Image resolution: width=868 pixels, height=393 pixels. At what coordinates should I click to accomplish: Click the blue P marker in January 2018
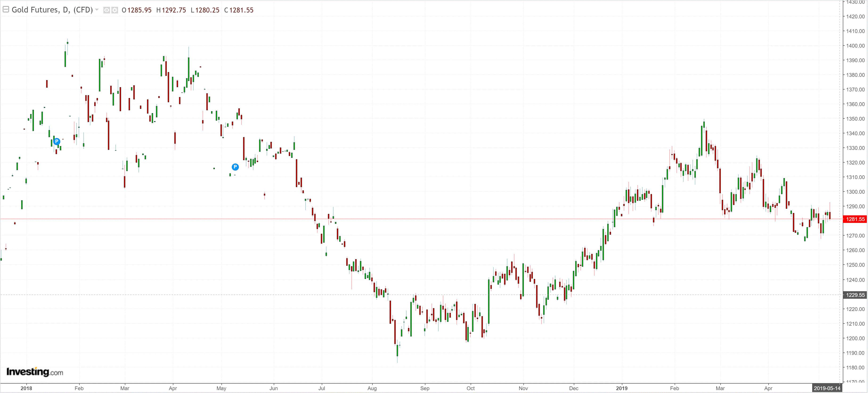pyautogui.click(x=57, y=141)
